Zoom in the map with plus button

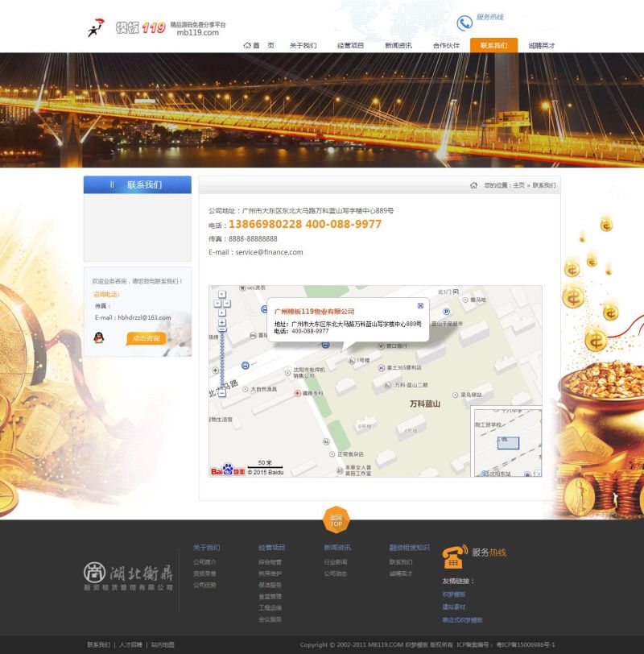(222, 322)
